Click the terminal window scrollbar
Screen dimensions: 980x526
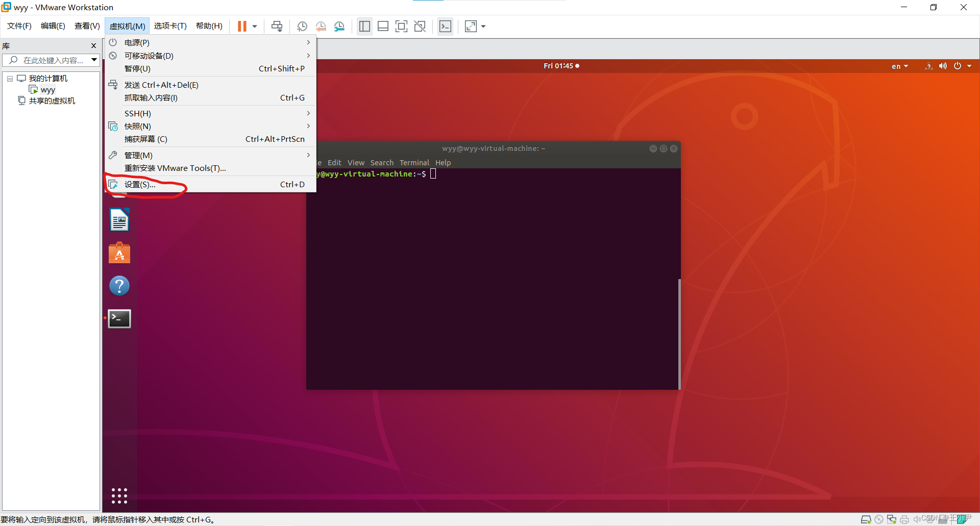click(679, 334)
